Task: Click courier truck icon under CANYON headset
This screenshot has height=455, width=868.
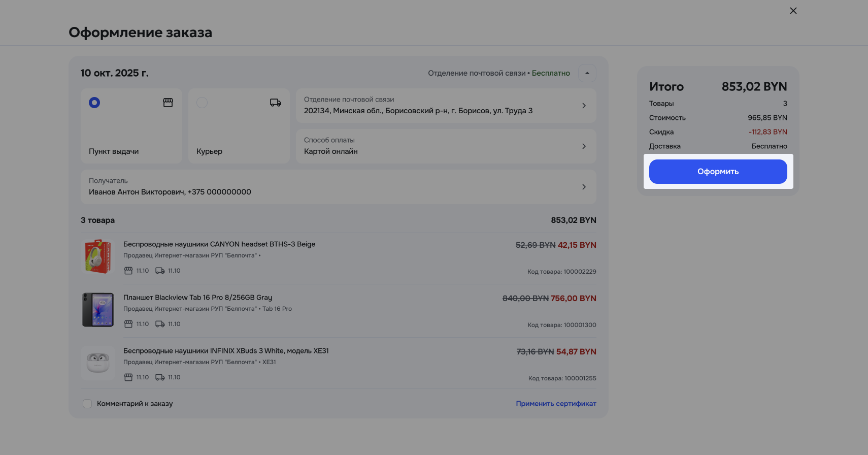Action: click(x=160, y=271)
